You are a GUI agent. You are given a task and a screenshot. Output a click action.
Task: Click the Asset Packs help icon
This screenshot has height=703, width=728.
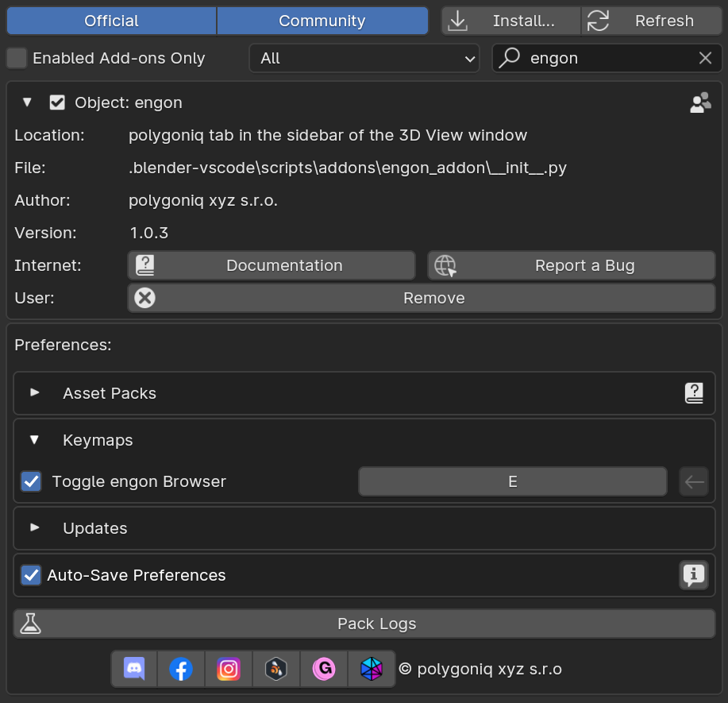694,392
